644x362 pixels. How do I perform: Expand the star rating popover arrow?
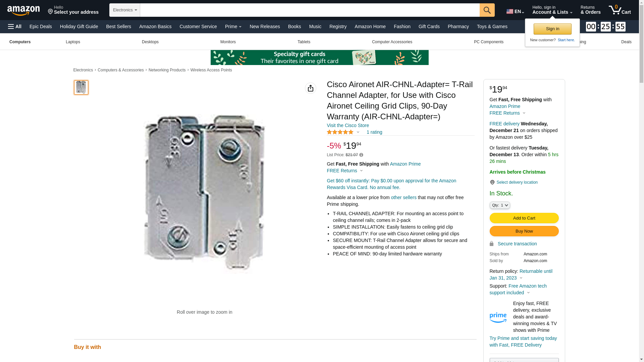pyautogui.click(x=358, y=132)
